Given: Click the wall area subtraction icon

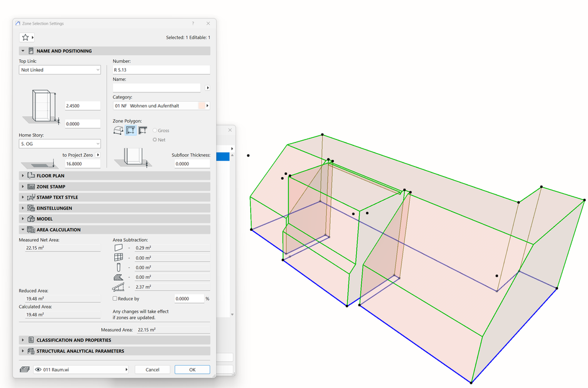Looking at the screenshot, I should point(118,248).
